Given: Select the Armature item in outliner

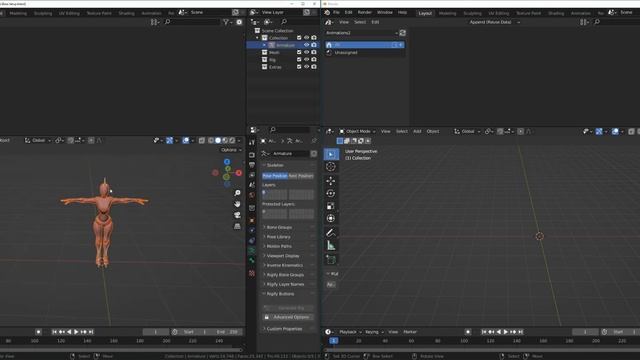Looking at the screenshot, I should [x=285, y=45].
